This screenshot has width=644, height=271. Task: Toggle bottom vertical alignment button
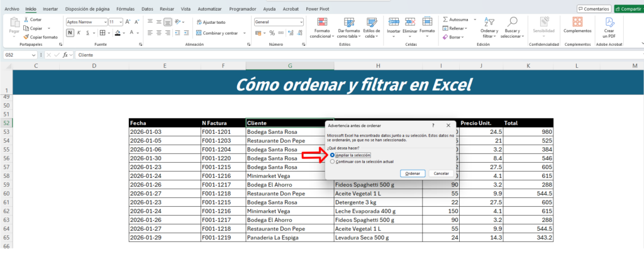pyautogui.click(x=167, y=22)
